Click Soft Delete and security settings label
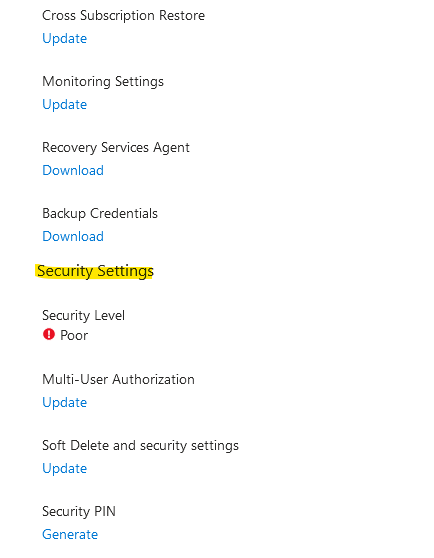 [x=140, y=446]
